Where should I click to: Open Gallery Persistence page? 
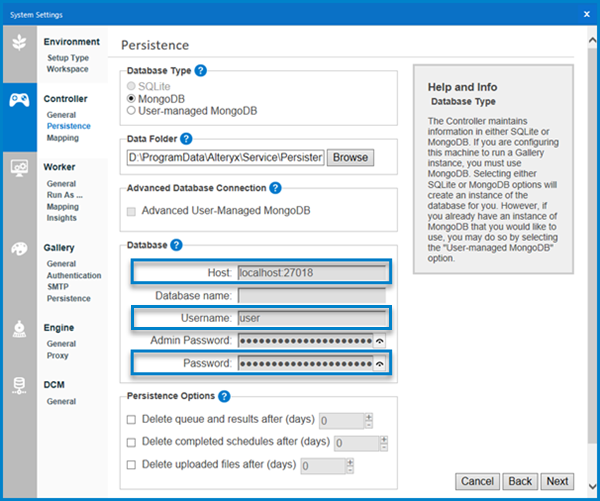(x=68, y=299)
